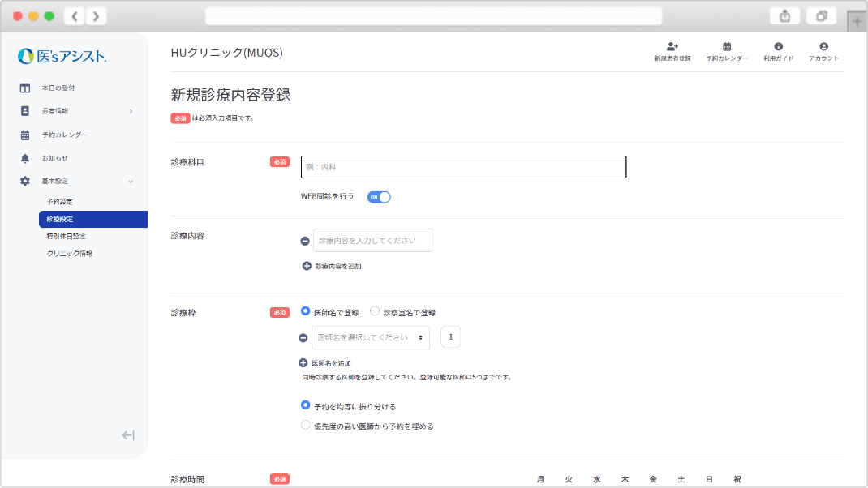
Task: Expand the 患者情報 sidebar menu
Action: pyautogui.click(x=75, y=111)
